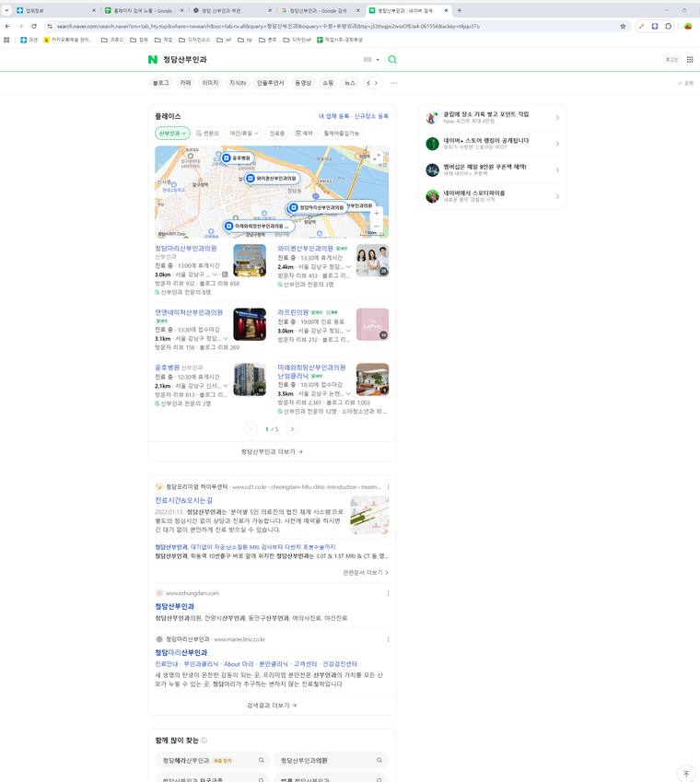Open 진료시간&오시는길 result

pos(184,500)
